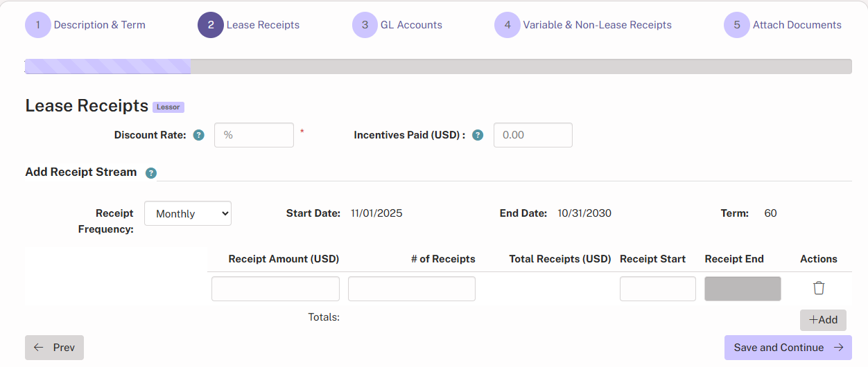Click the step 1 circle icon

38,25
